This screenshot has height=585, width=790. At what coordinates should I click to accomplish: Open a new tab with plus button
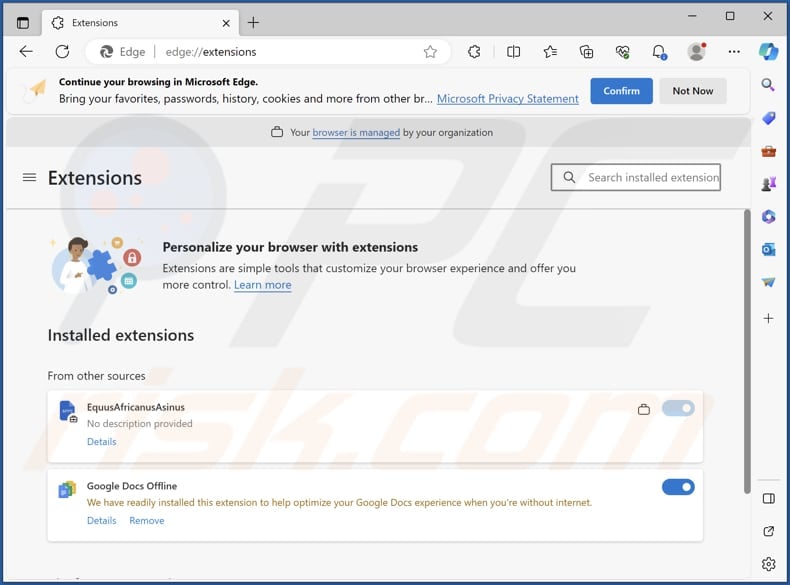[x=253, y=23]
